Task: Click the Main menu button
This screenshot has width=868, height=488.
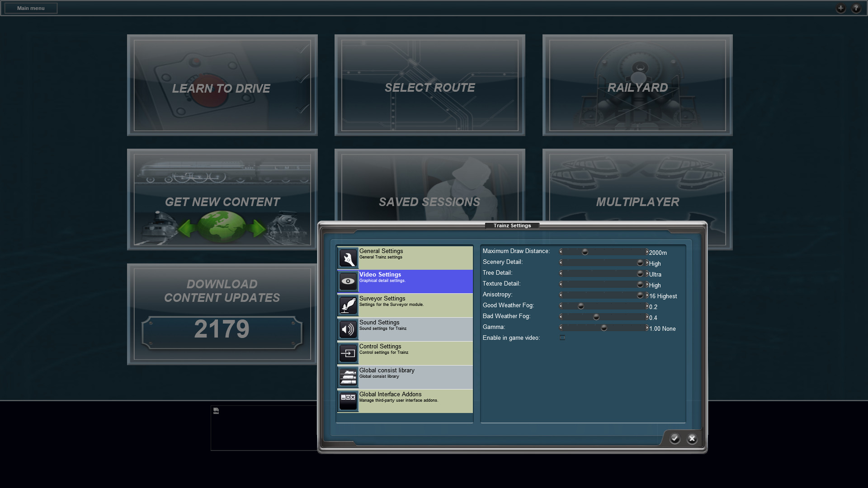Action: (x=31, y=8)
